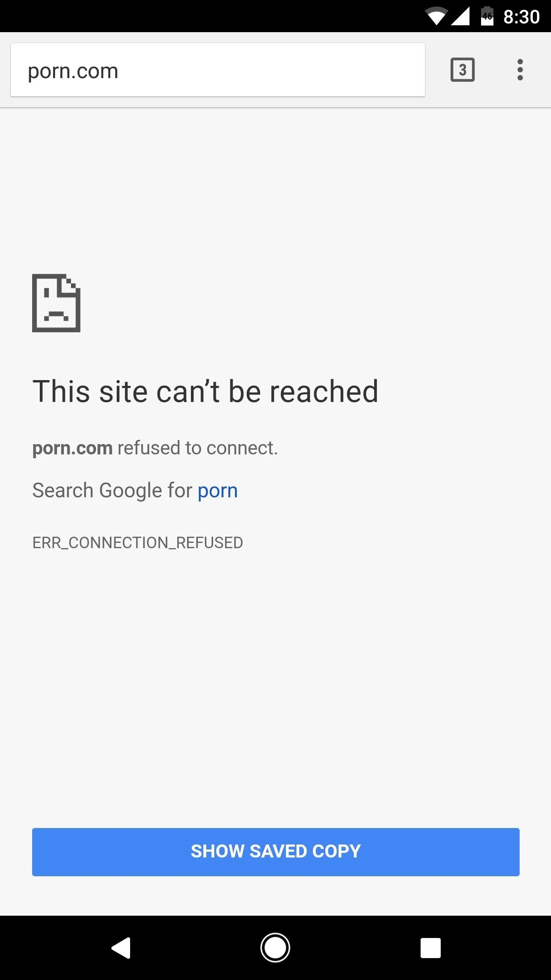Screen dimensions: 551x980
Task: Tap the ERR_CONNECTION_REFUSED error code
Action: pos(138,543)
